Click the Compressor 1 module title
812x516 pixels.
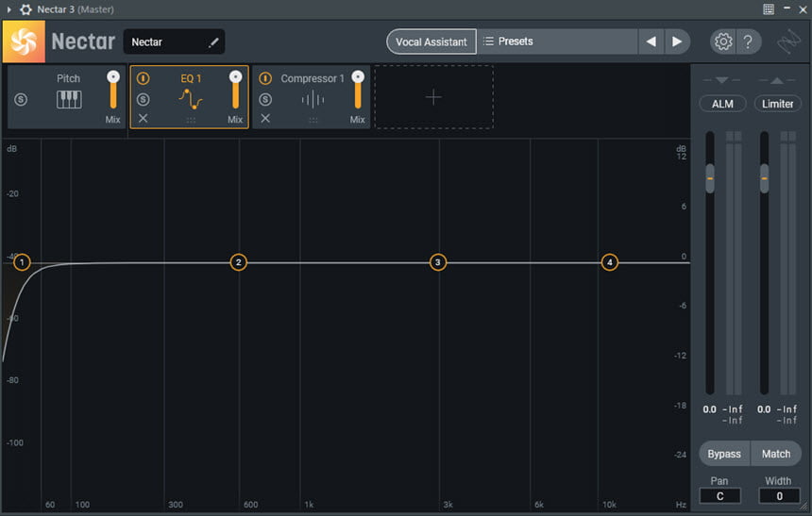coord(313,78)
